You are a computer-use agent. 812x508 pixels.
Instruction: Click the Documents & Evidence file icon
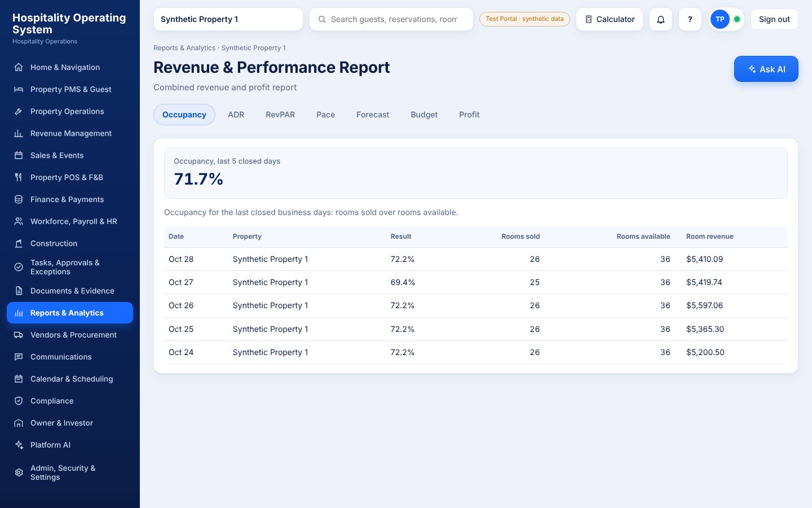tap(19, 291)
